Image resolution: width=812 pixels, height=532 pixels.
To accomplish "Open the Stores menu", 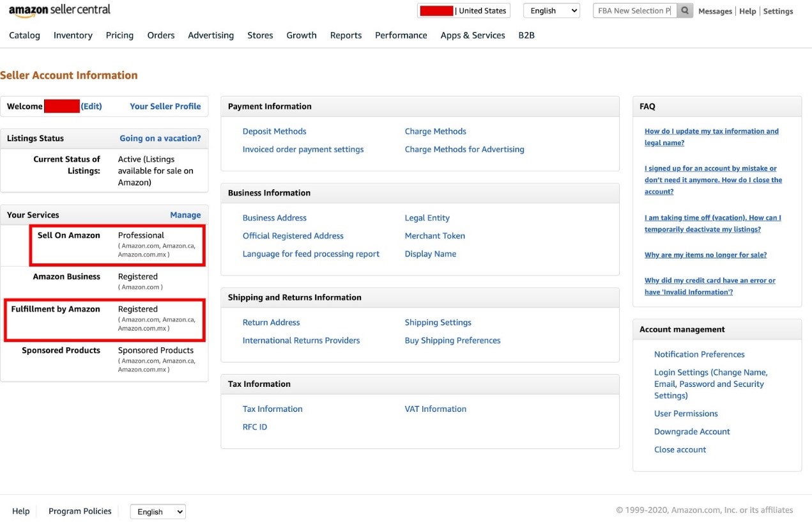I will click(260, 35).
